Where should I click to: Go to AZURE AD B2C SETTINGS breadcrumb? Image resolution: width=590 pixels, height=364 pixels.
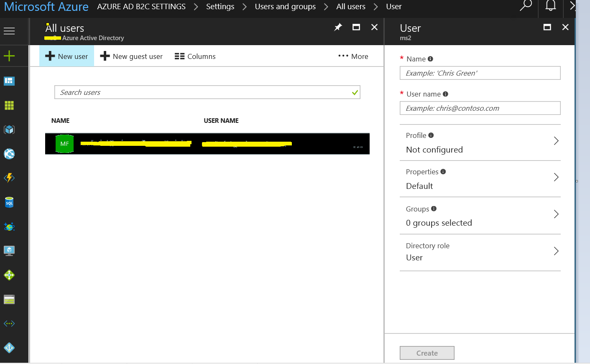(141, 7)
